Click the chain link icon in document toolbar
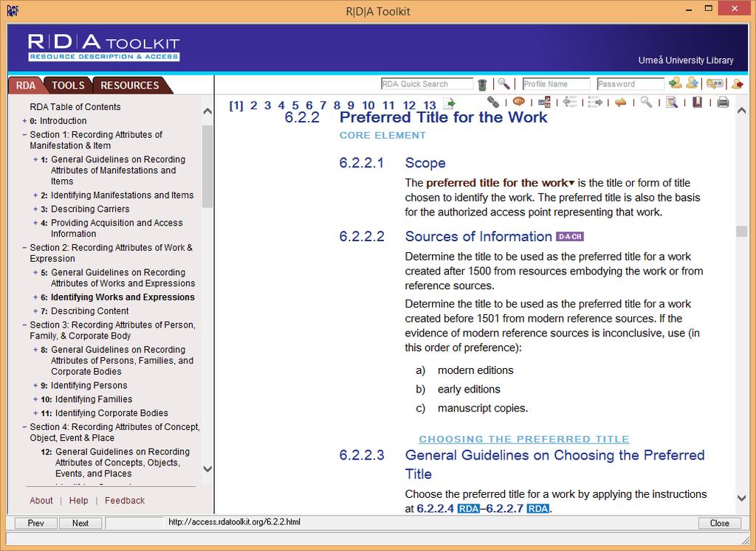This screenshot has height=551, width=756. tap(492, 102)
